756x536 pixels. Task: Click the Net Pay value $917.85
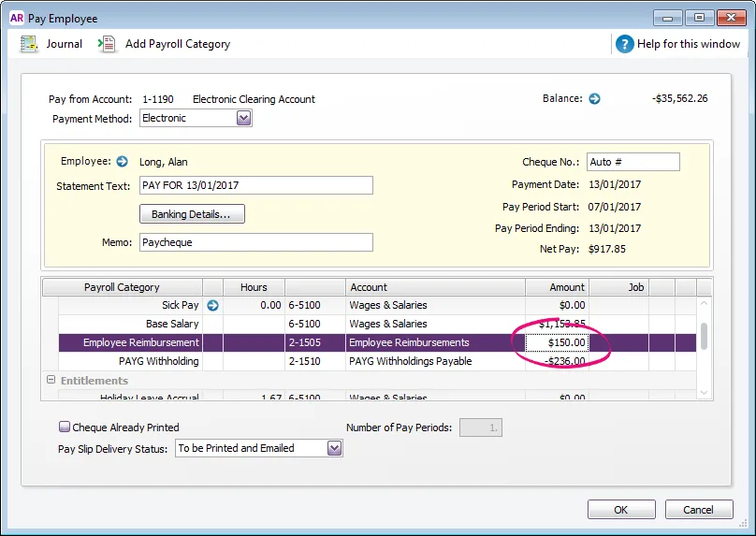click(607, 249)
